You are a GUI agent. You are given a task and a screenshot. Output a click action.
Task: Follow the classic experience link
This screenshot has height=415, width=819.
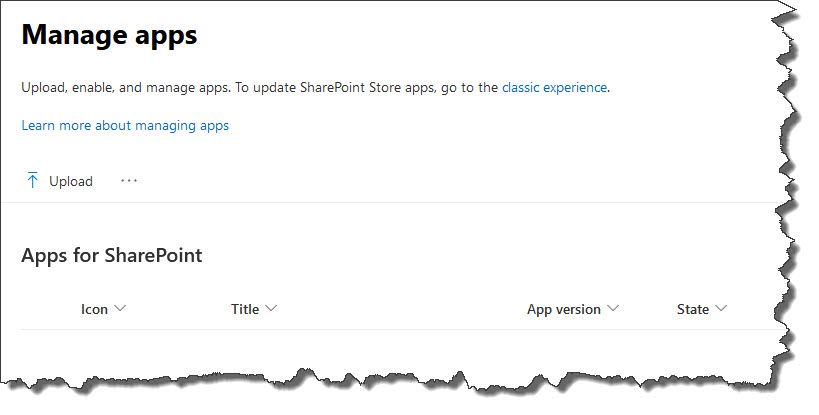(554, 87)
